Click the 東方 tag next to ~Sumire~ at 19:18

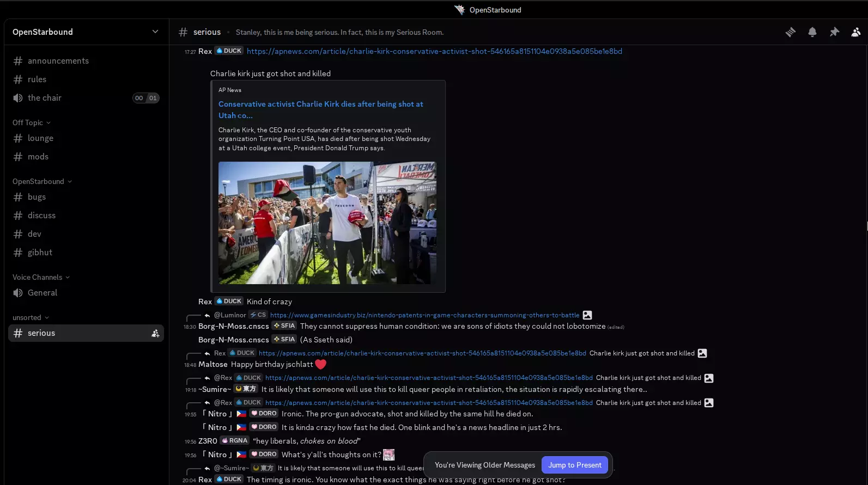[x=246, y=389]
